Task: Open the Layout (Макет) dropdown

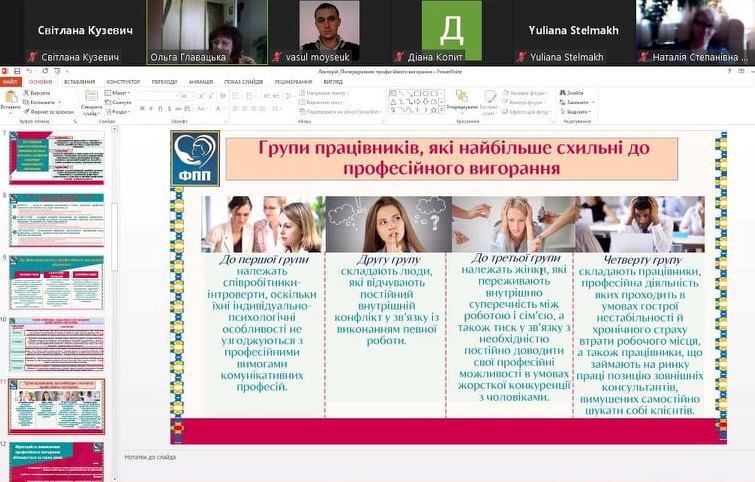Action: pos(117,92)
